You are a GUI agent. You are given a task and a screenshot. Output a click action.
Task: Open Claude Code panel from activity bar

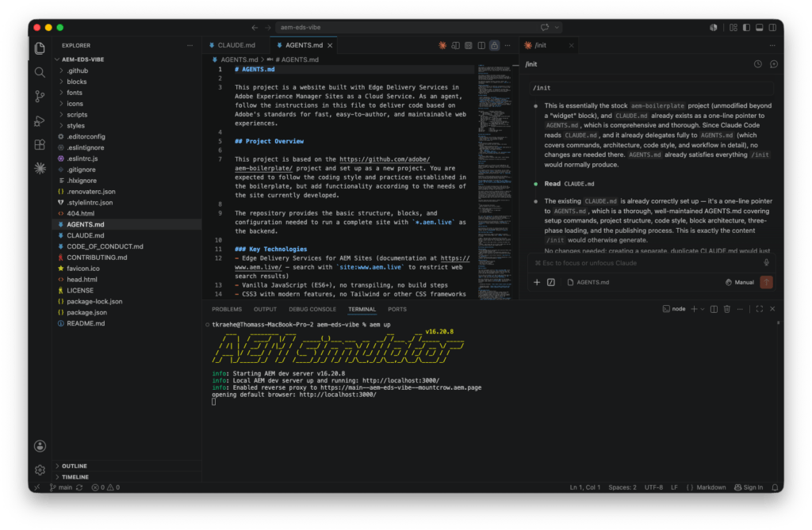40,168
